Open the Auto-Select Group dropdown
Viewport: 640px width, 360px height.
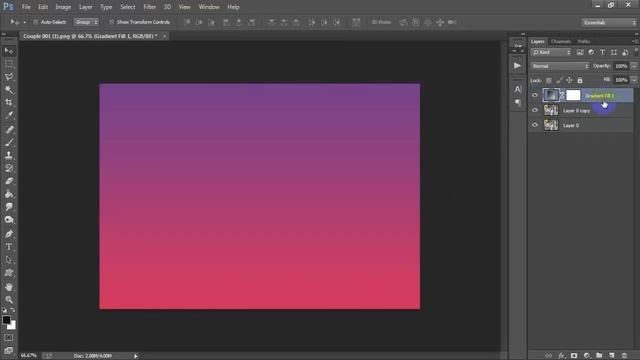86,22
